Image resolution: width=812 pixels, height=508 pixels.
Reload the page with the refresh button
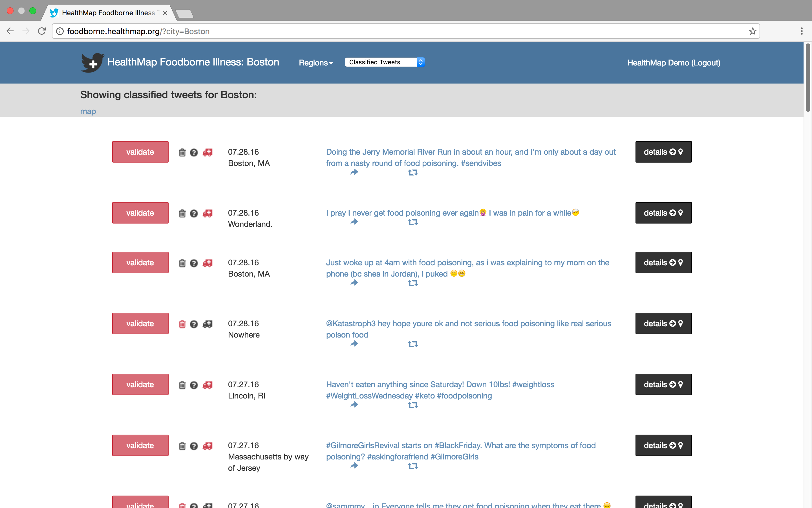42,31
